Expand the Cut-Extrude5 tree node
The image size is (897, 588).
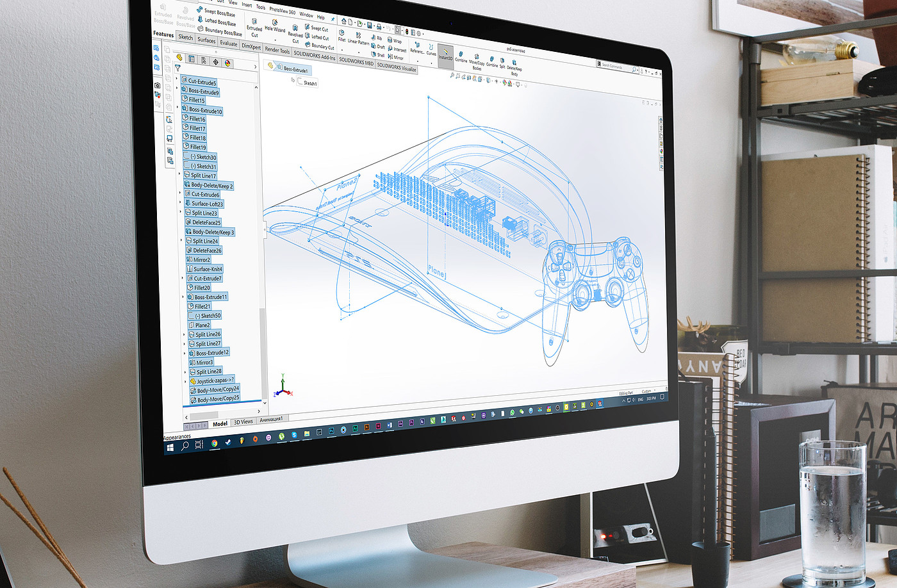click(177, 79)
